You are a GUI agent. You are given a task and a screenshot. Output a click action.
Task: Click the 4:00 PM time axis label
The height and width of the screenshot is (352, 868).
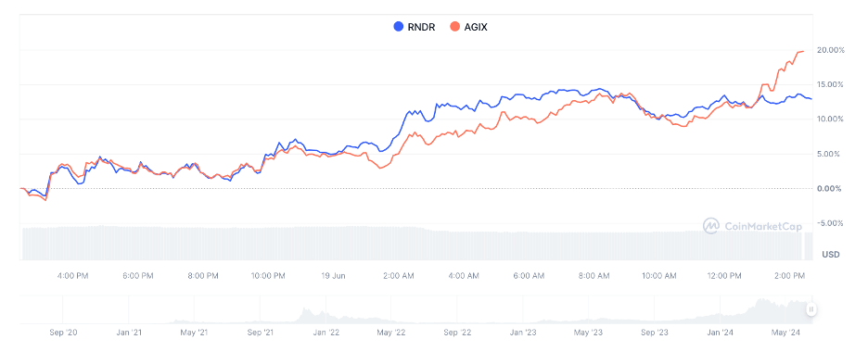[73, 275]
